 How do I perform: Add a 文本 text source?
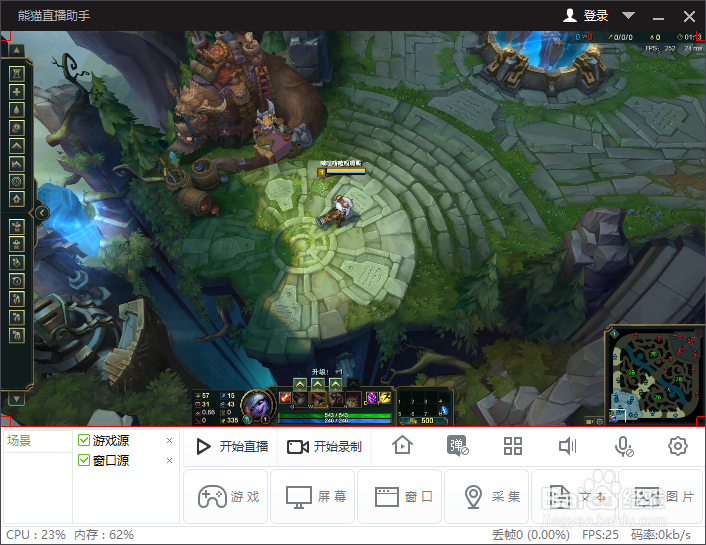pos(574,496)
